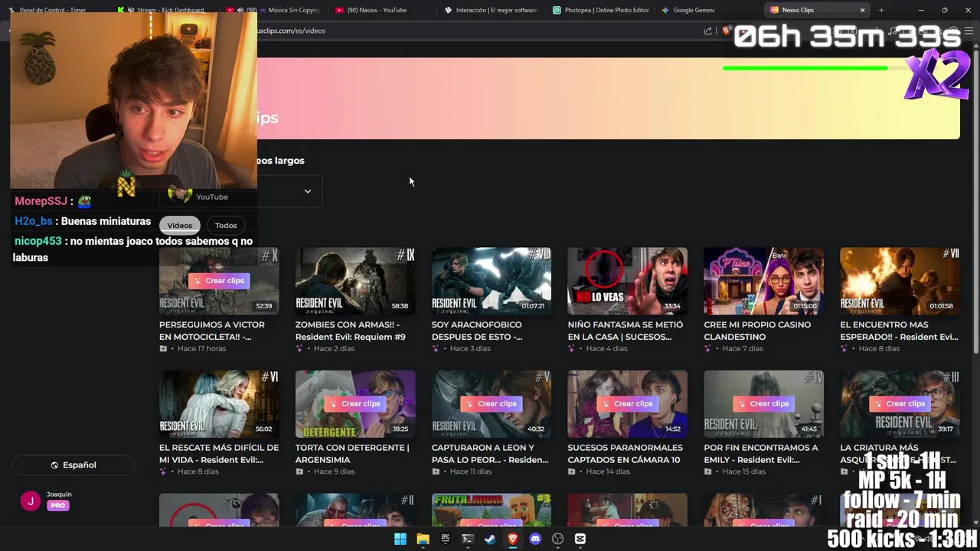
Task: Open Steam from the taskbar
Action: pyautogui.click(x=490, y=539)
